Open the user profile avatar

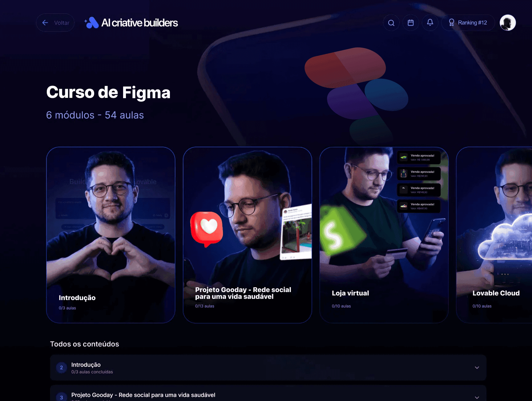coord(508,23)
